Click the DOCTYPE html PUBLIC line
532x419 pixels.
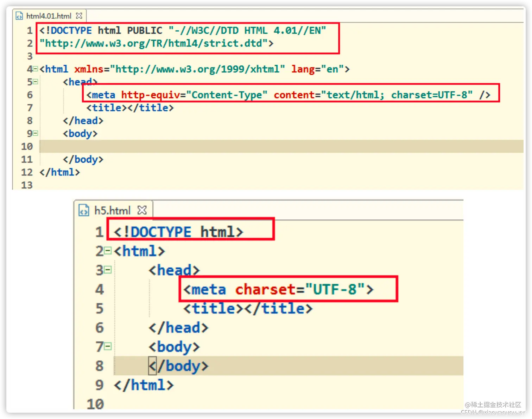[x=183, y=31]
